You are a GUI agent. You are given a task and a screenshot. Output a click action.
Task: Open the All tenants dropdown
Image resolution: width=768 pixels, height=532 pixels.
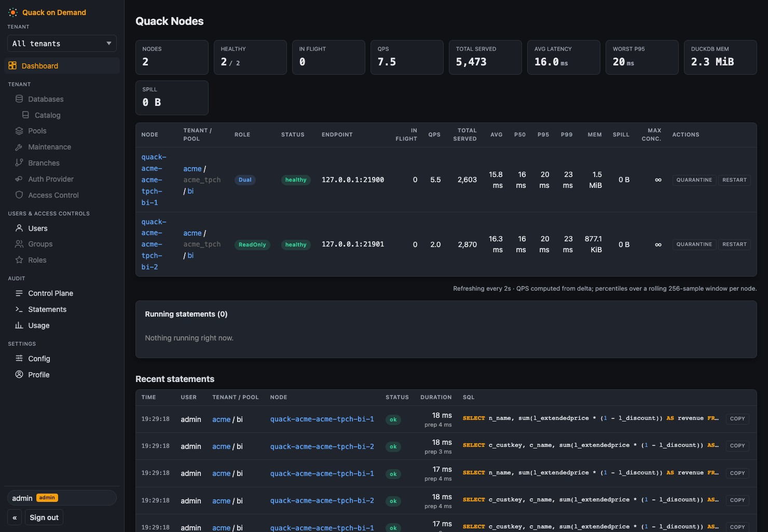tap(62, 44)
